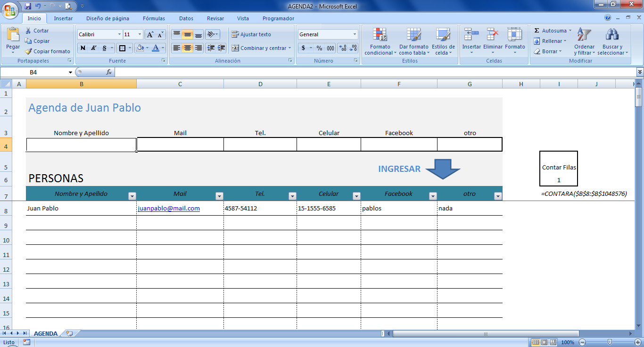Align text to bottom
644x347 pixels.
(198, 34)
